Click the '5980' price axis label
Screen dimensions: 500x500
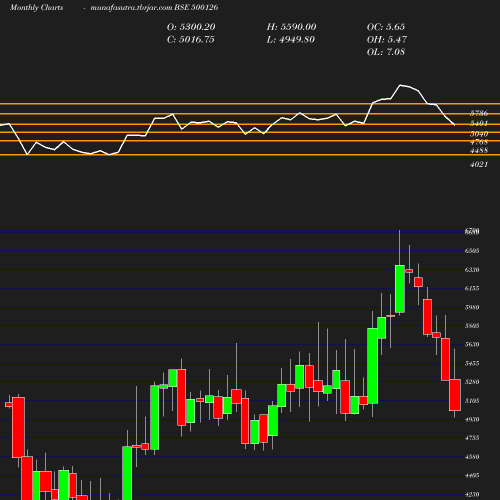pos(472,307)
